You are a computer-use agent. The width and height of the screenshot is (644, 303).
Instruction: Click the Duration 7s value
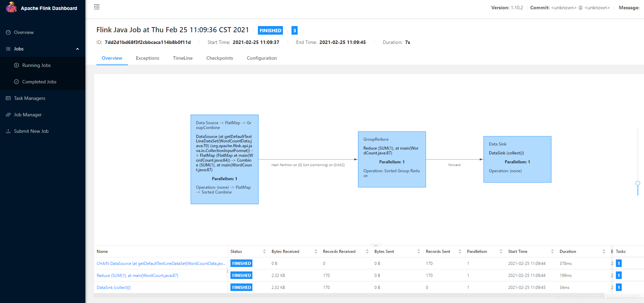click(x=407, y=42)
